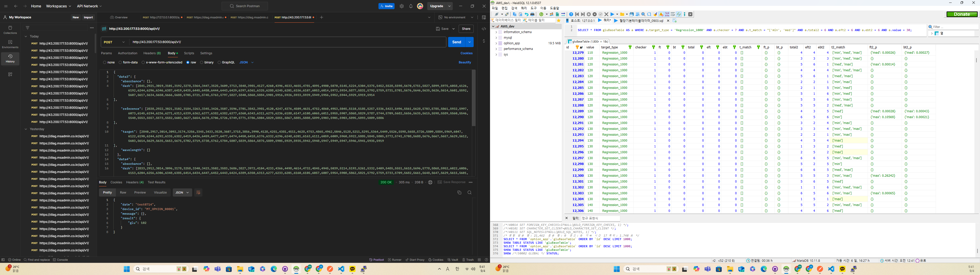Click the request URL input field

[x=285, y=42]
